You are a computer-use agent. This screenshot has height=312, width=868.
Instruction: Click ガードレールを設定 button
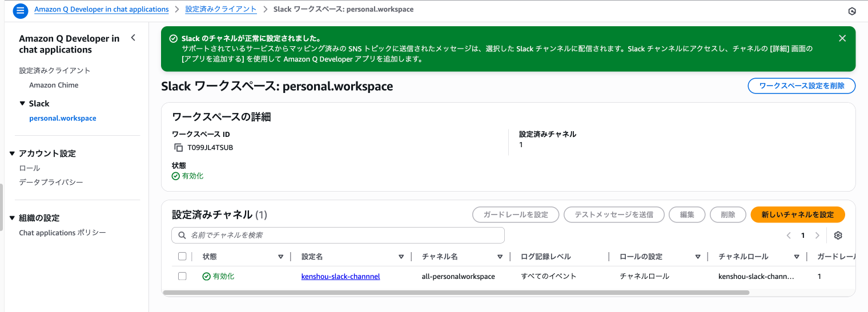point(516,214)
